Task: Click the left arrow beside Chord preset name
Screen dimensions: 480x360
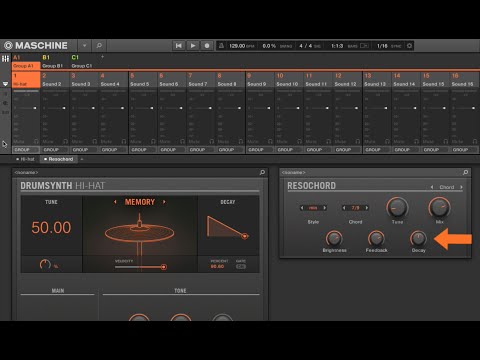Action: pos(432,187)
